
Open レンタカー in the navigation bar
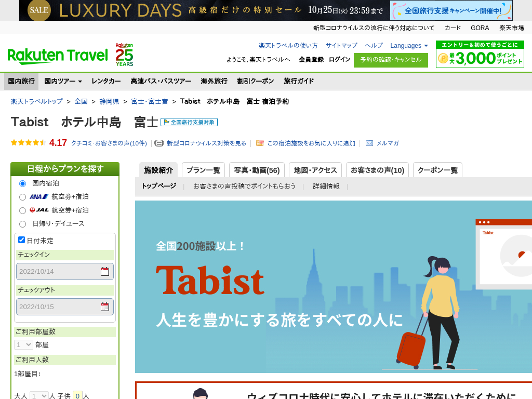(106, 81)
